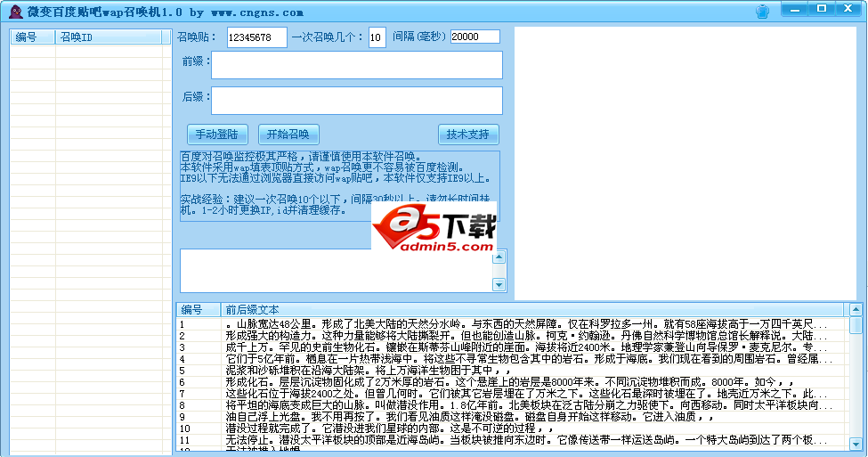The height and width of the screenshot is (457, 868).
Task: Click 前后缀文本 column header
Action: (x=532, y=310)
